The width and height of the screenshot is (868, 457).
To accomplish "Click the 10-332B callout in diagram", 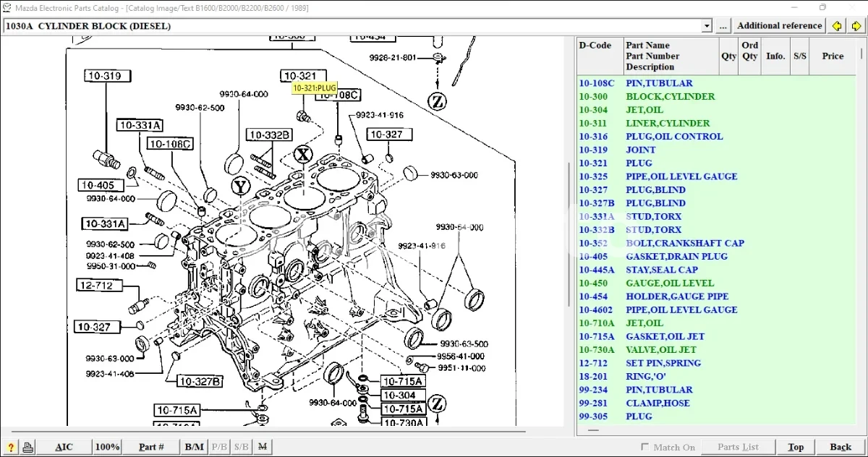I will (x=269, y=135).
